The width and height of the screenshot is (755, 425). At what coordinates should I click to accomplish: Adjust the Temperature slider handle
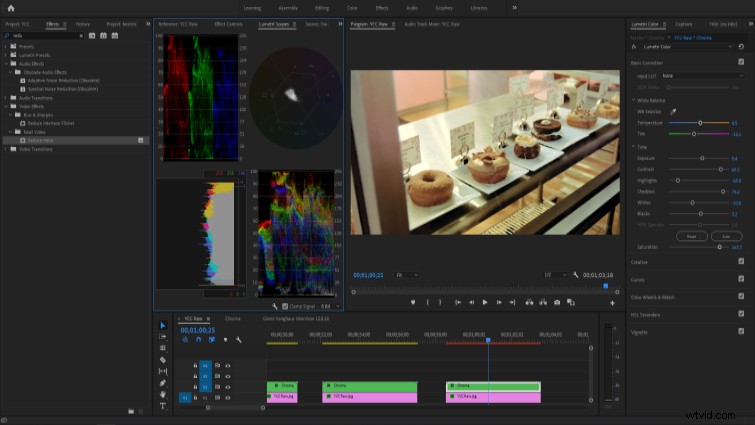(x=700, y=123)
